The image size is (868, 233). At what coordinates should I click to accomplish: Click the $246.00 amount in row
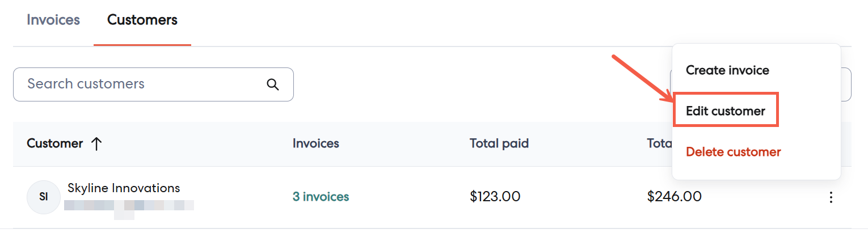click(674, 197)
